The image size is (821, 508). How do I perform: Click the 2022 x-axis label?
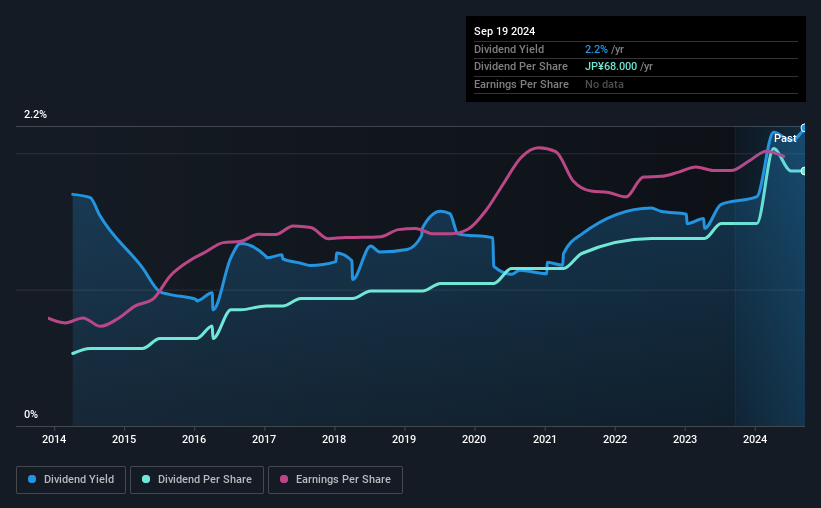coord(615,439)
